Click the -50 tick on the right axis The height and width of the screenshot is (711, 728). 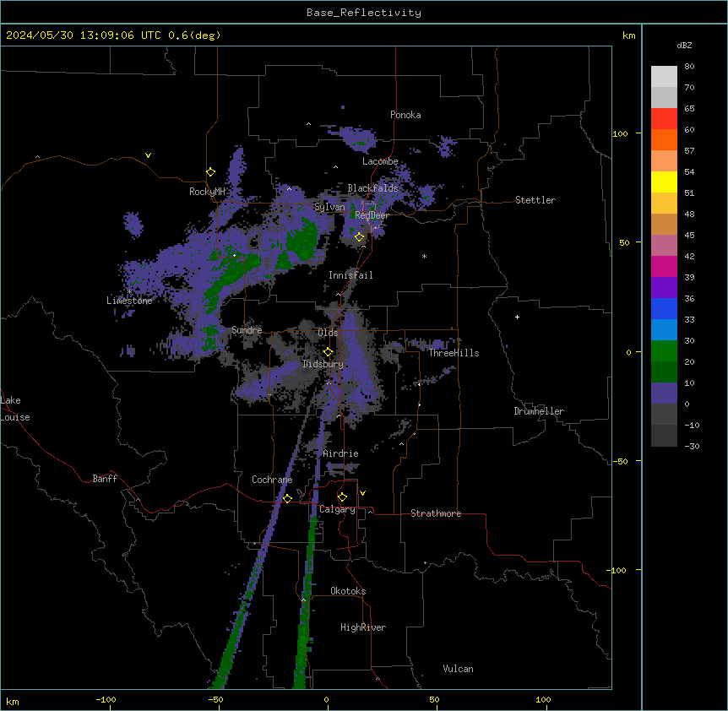(x=620, y=461)
